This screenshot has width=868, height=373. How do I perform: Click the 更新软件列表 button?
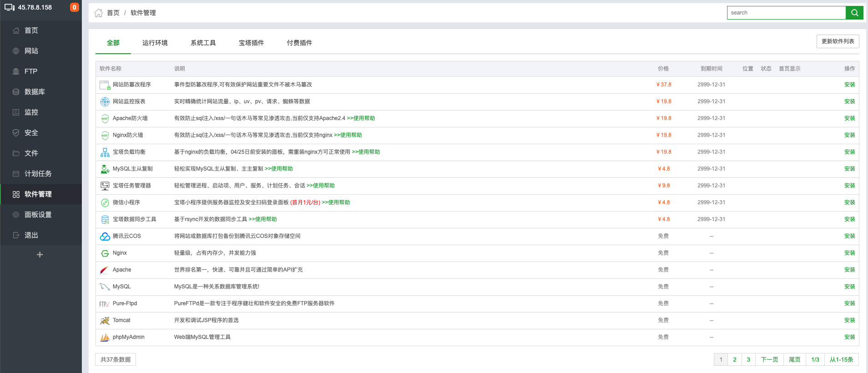tap(838, 41)
